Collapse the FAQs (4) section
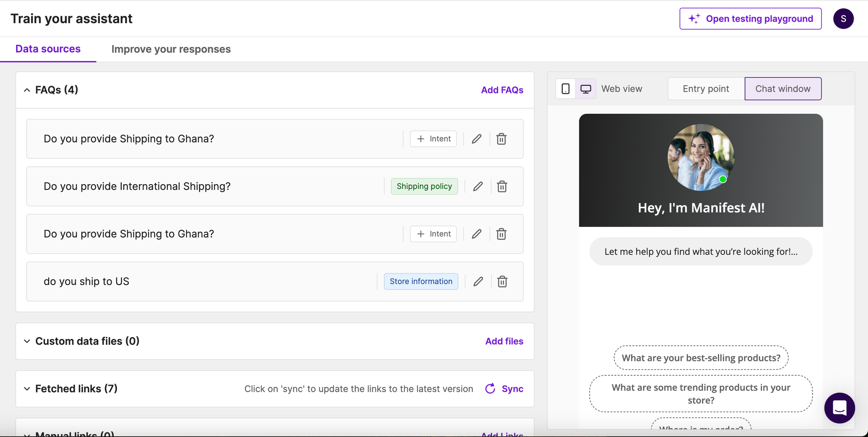 click(27, 90)
